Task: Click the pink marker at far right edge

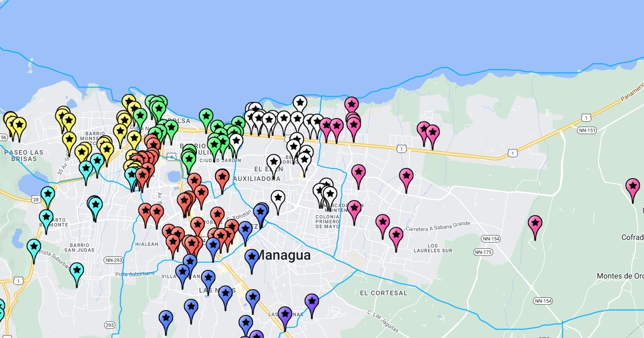Action: coord(633,188)
